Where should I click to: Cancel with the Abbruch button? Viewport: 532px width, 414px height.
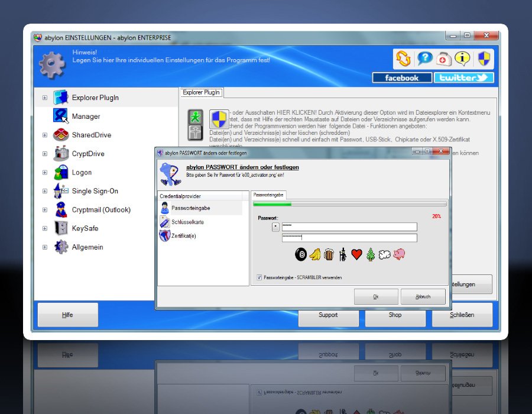click(x=423, y=296)
